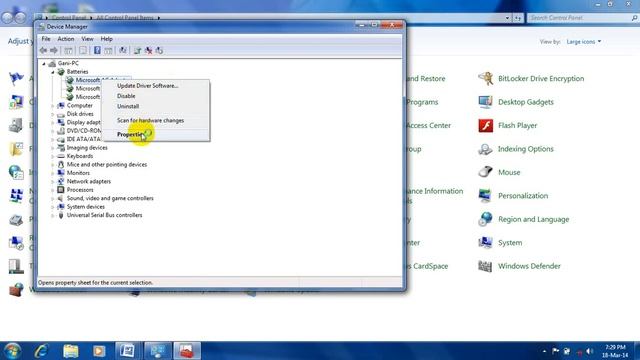Click the Forward arrow in Device Manager toolbar
Image resolution: width=640 pixels, height=360 pixels.
pos(53,50)
